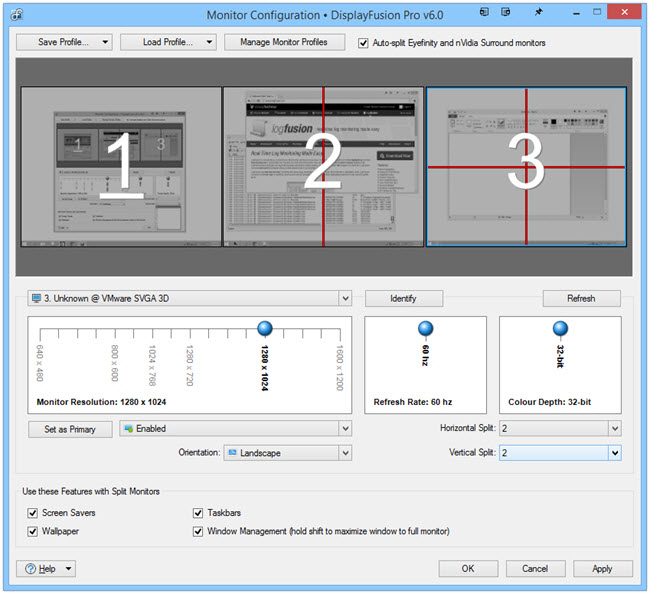Click the colour depth slider handle

click(x=560, y=328)
